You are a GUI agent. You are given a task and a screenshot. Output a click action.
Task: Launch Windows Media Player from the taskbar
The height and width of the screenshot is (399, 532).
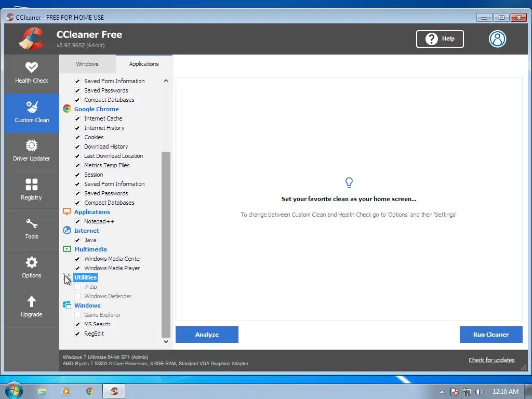coord(66,392)
